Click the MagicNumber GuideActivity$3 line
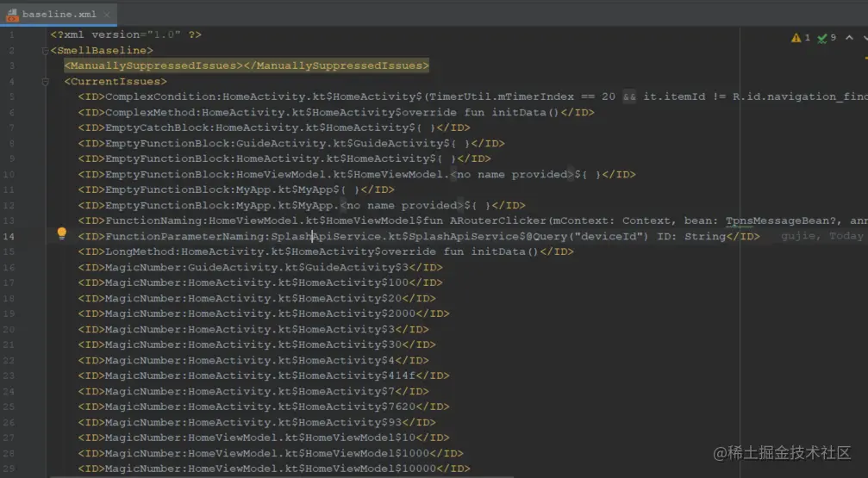This screenshot has width=868, height=478. (x=260, y=267)
